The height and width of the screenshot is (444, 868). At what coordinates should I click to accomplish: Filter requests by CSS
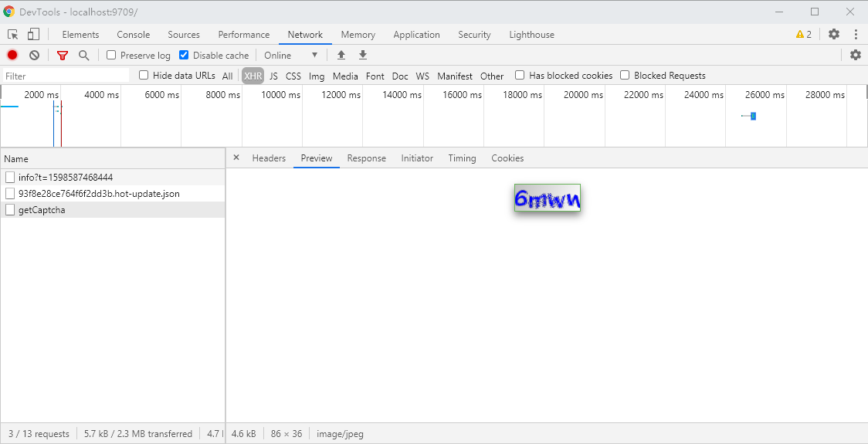pos(293,76)
